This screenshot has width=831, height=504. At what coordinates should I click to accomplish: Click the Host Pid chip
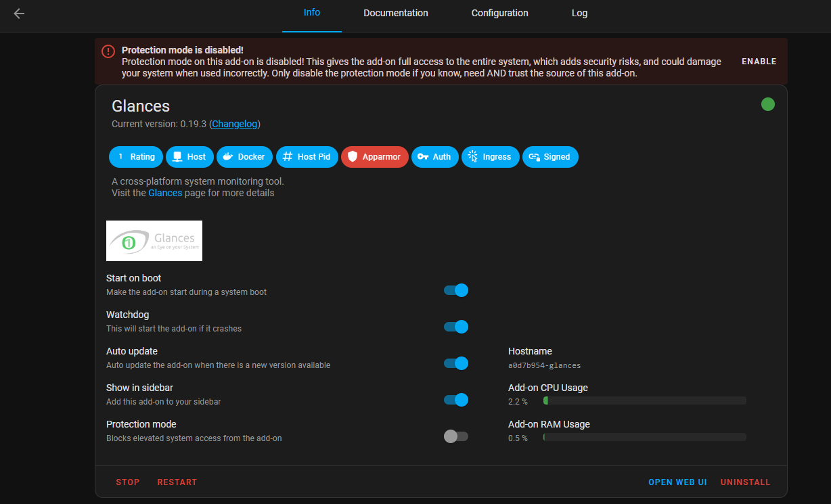pos(307,156)
